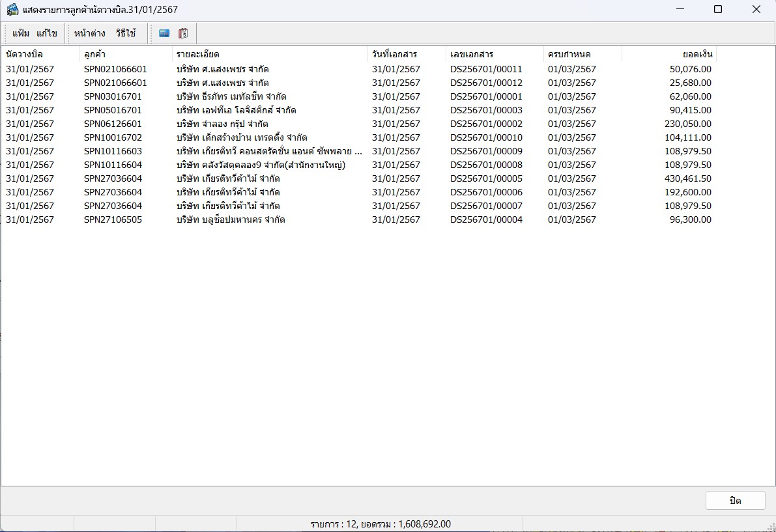776x532 pixels.
Task: Select document DS256701/00011
Action: 486,69
